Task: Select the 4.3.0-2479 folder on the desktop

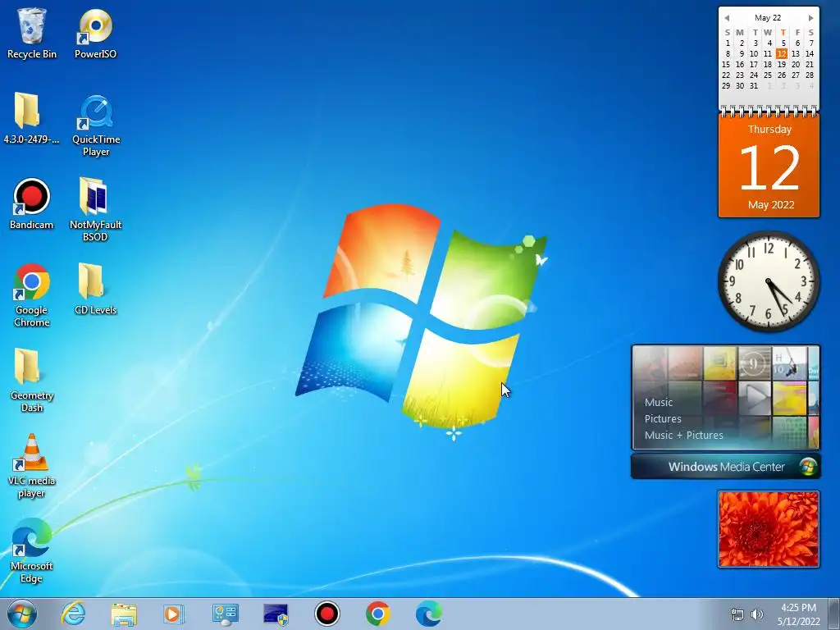Action: pos(32,118)
